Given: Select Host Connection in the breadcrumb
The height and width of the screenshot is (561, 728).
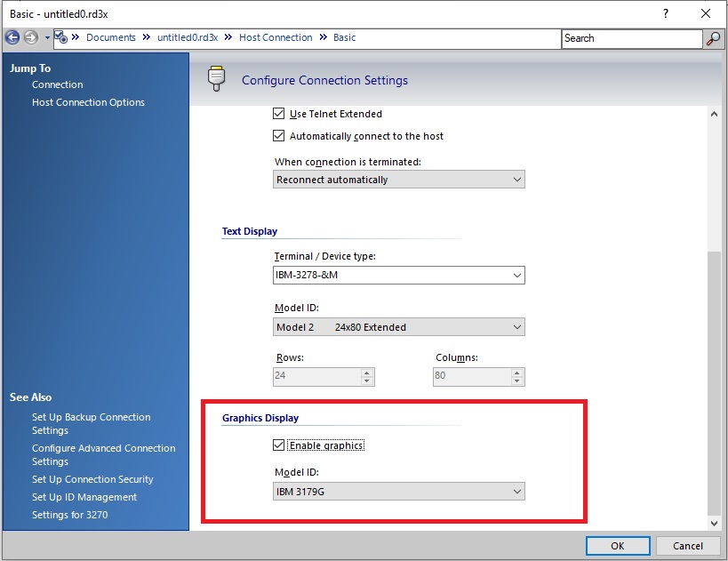Looking at the screenshot, I should [276, 37].
